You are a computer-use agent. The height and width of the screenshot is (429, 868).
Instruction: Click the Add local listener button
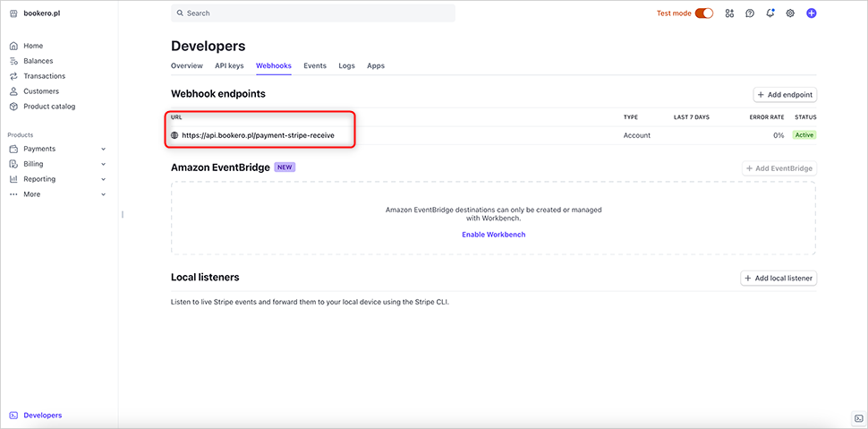pos(779,279)
